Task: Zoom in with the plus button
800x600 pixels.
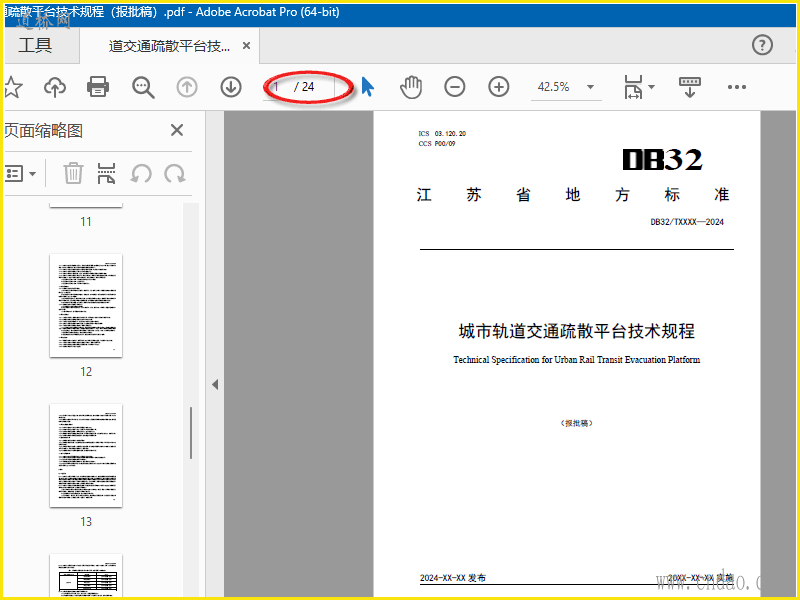Action: [x=498, y=87]
